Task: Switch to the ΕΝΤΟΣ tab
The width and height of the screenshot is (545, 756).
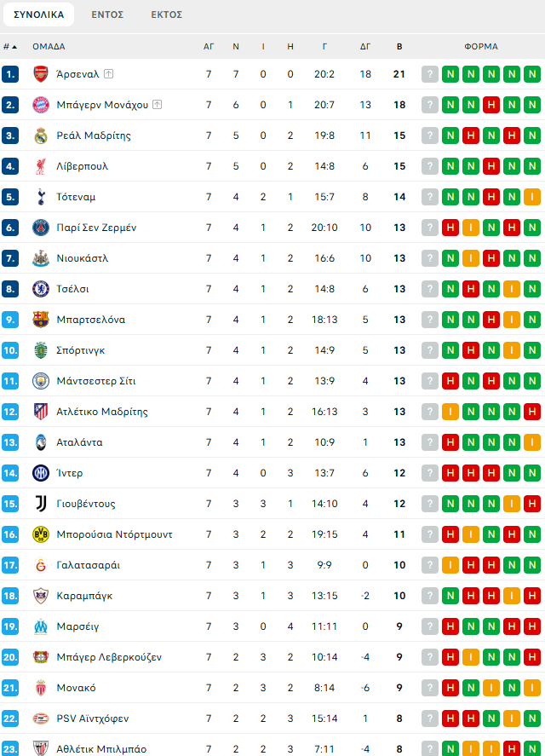Action: tap(108, 14)
